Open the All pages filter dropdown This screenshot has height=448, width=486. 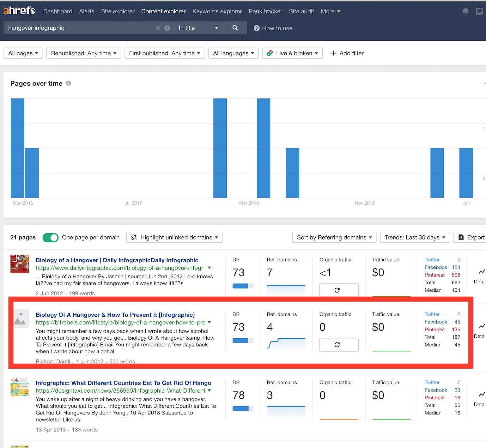tap(23, 53)
